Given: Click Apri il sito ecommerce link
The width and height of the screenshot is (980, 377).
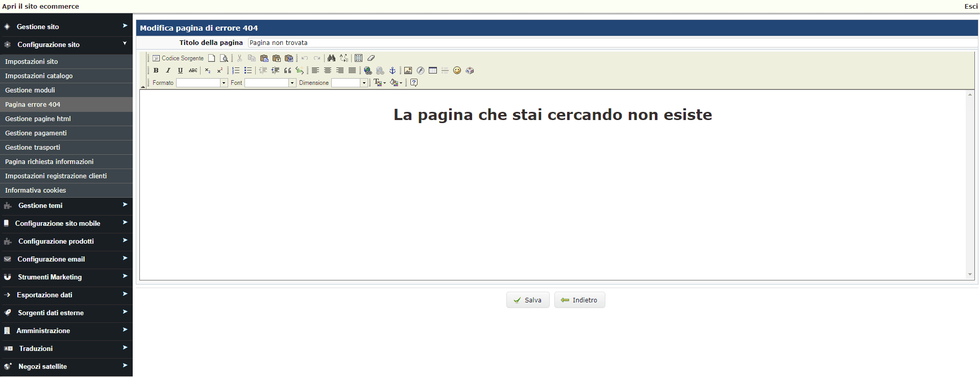Looking at the screenshot, I should click(40, 6).
